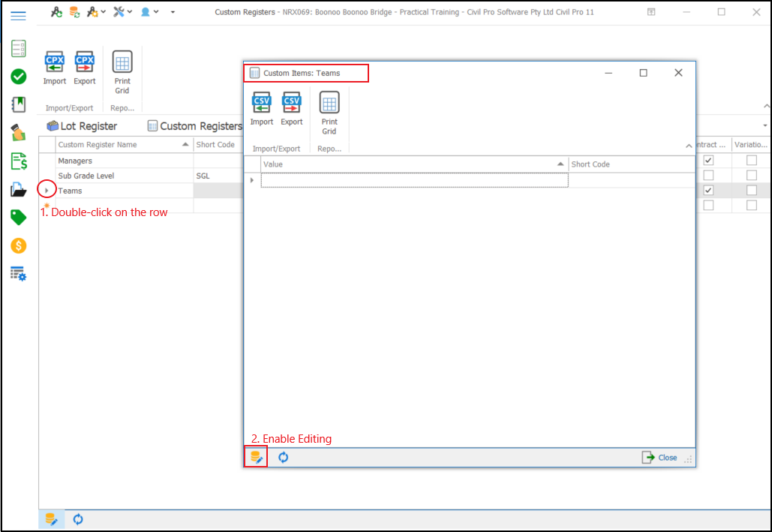772x532 pixels.
Task: Click Print Grid in Custom Items dialog
Action: tap(329, 113)
